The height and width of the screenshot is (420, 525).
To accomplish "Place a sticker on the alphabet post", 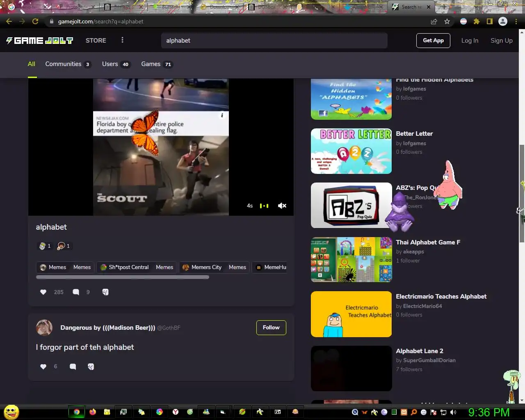I will [x=105, y=292].
